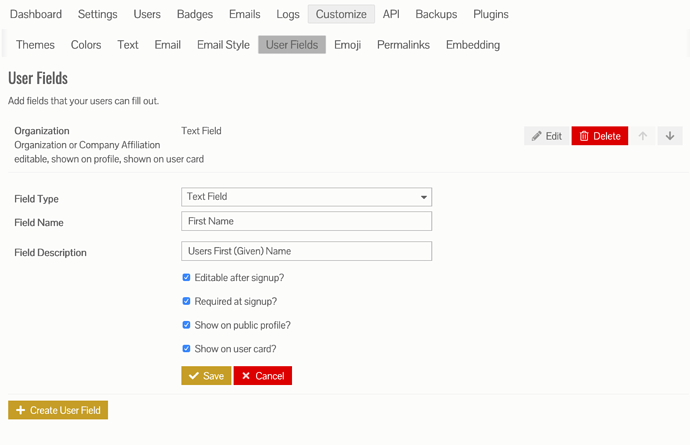Image resolution: width=690 pixels, height=445 pixels.
Task: Edit the Organization user field
Action: click(547, 136)
